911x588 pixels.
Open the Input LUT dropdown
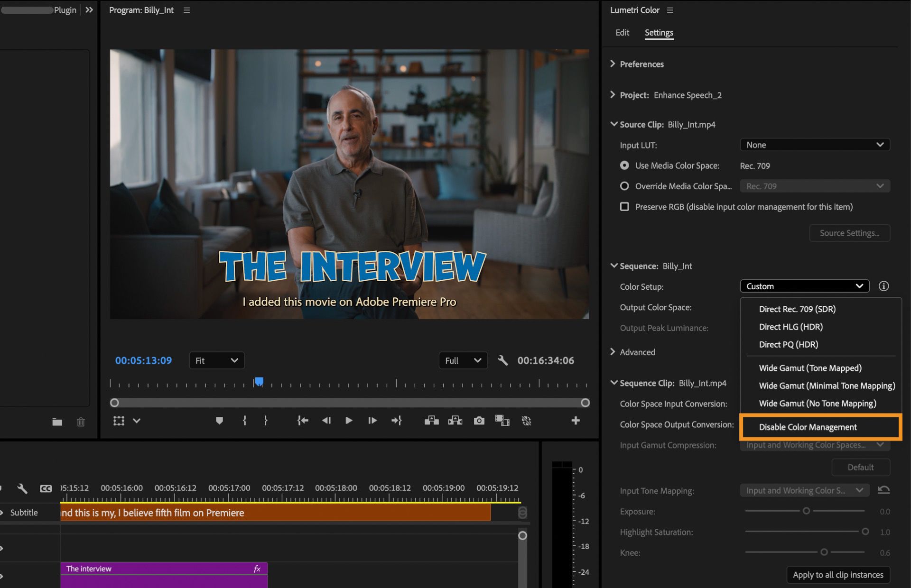click(814, 145)
